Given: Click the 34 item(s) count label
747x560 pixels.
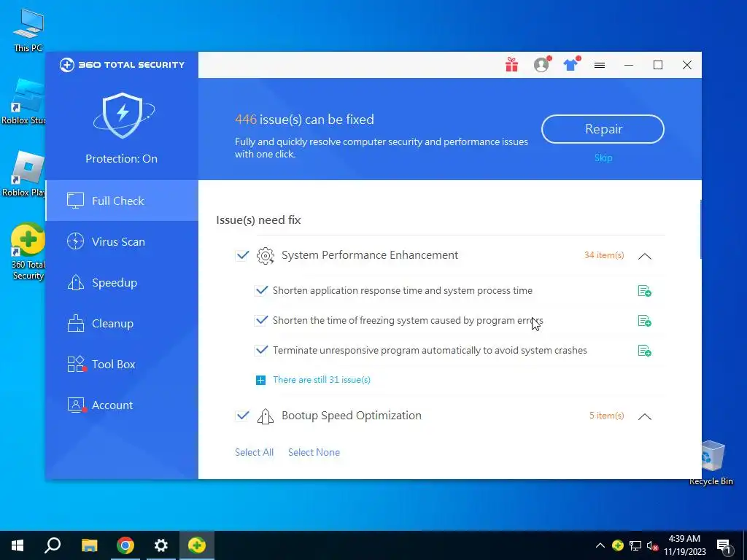Looking at the screenshot, I should (x=604, y=255).
